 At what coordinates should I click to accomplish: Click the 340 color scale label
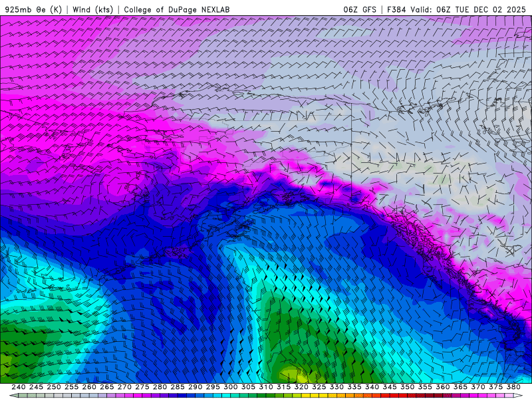pyautogui.click(x=372, y=387)
